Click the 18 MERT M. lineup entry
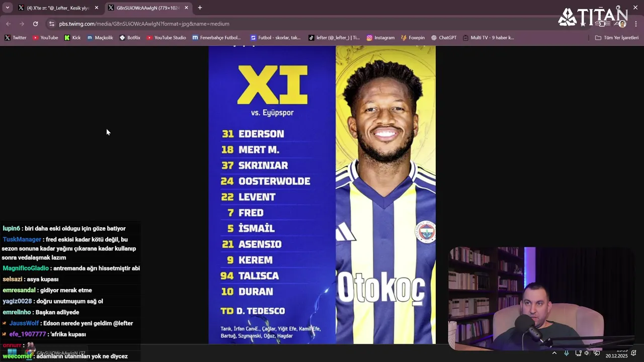Image resolution: width=644 pixels, height=362 pixels. pyautogui.click(x=250, y=150)
